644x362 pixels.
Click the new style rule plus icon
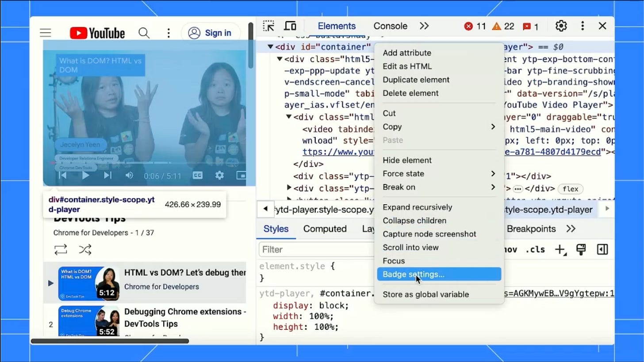click(x=560, y=250)
